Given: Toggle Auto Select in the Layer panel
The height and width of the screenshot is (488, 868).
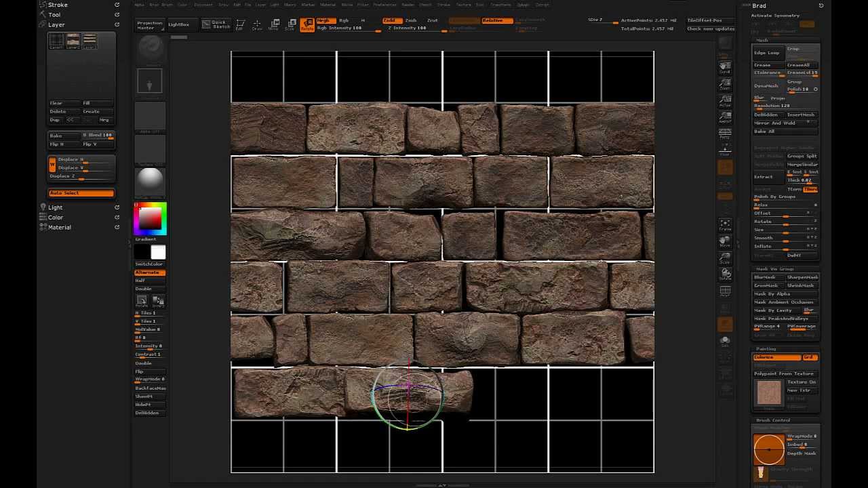Looking at the screenshot, I should click(x=81, y=193).
